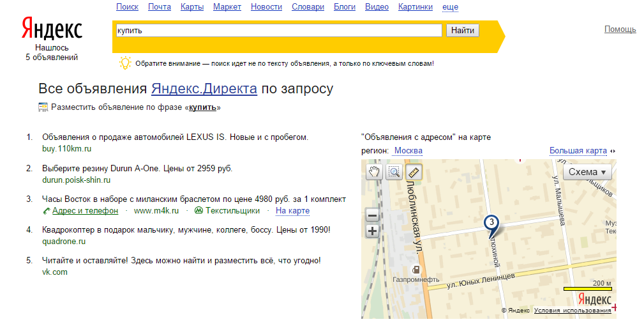
Task: Activate the ruler measure tool on map
Action: pos(414,172)
